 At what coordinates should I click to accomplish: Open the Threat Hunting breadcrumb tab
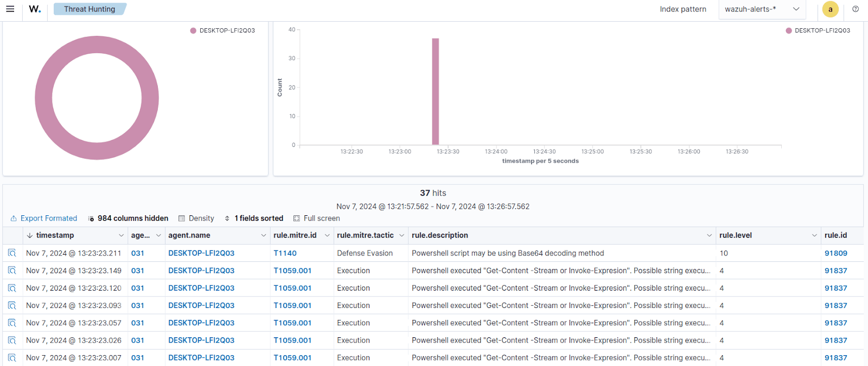[90, 9]
